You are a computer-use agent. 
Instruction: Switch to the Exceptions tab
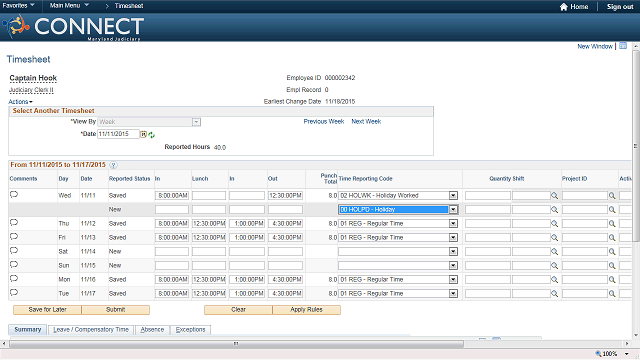coord(191,329)
